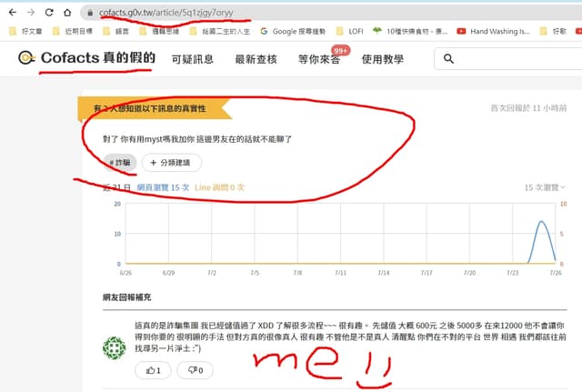Click the Line 詢問 0 次 label
The width and height of the screenshot is (582, 392).
coord(219,187)
